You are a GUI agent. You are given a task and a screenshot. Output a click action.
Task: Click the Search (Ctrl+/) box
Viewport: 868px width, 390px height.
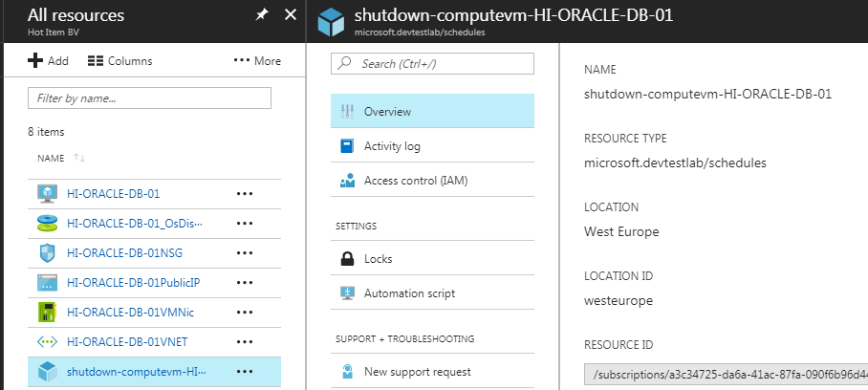click(432, 63)
